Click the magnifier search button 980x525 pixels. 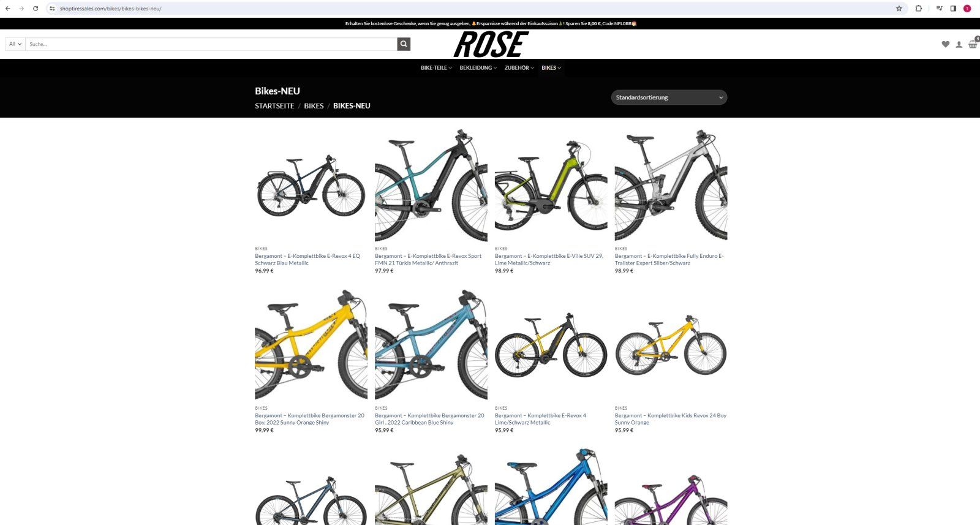click(404, 44)
